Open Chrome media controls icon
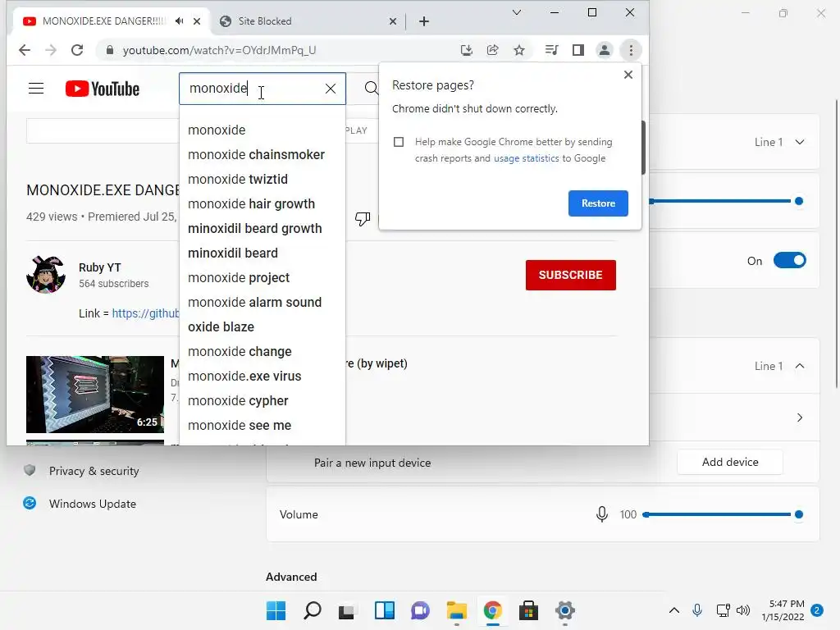This screenshot has width=840, height=630. 551,50
